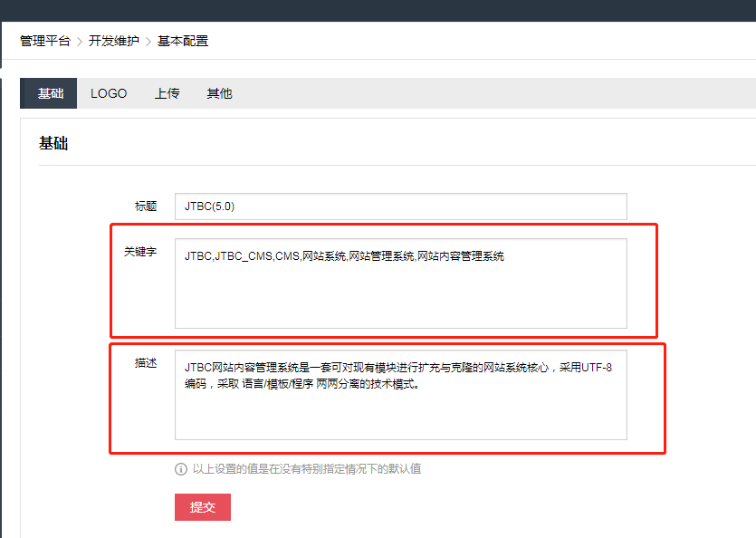Switch to the LOGO tab
Viewport: 756px width, 538px height.
(109, 93)
